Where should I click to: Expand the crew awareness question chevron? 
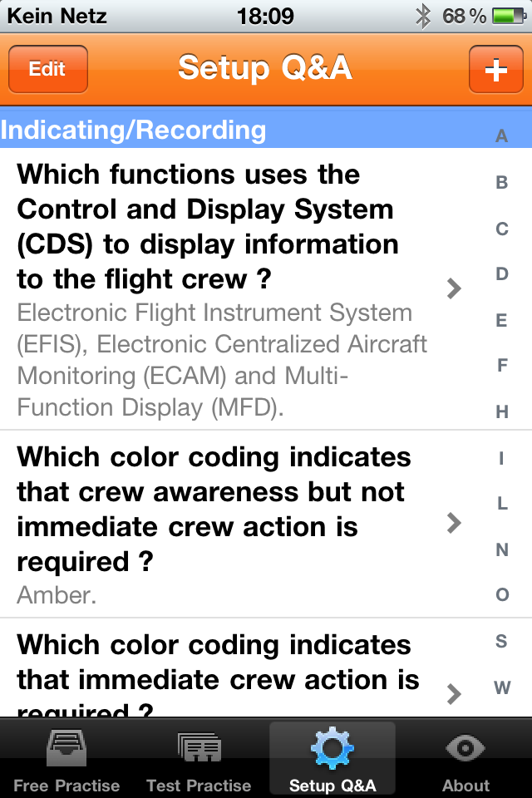pyautogui.click(x=454, y=523)
